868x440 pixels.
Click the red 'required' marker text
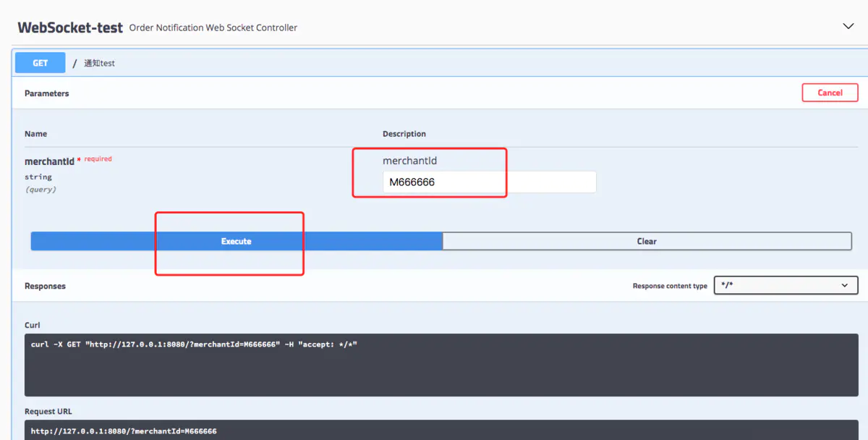(x=98, y=158)
